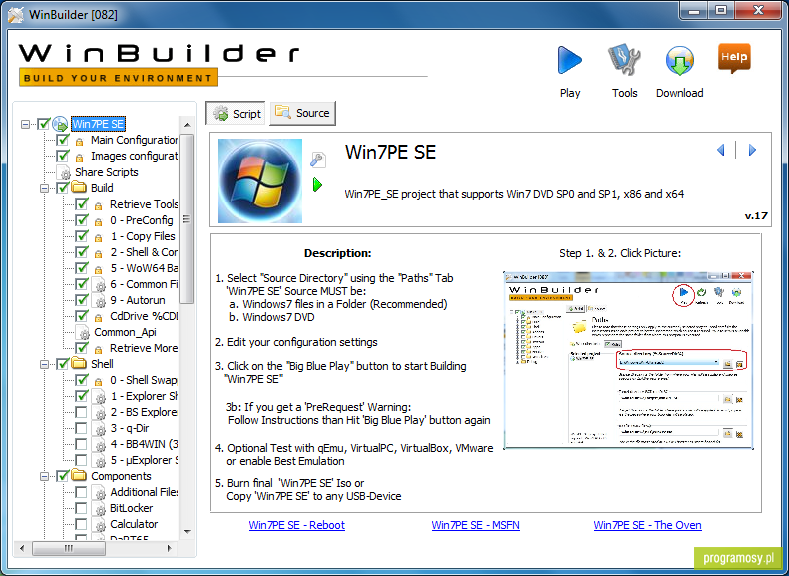Enable the Calculator checkbox
Screen dimensions: 789x576
(x=81, y=524)
